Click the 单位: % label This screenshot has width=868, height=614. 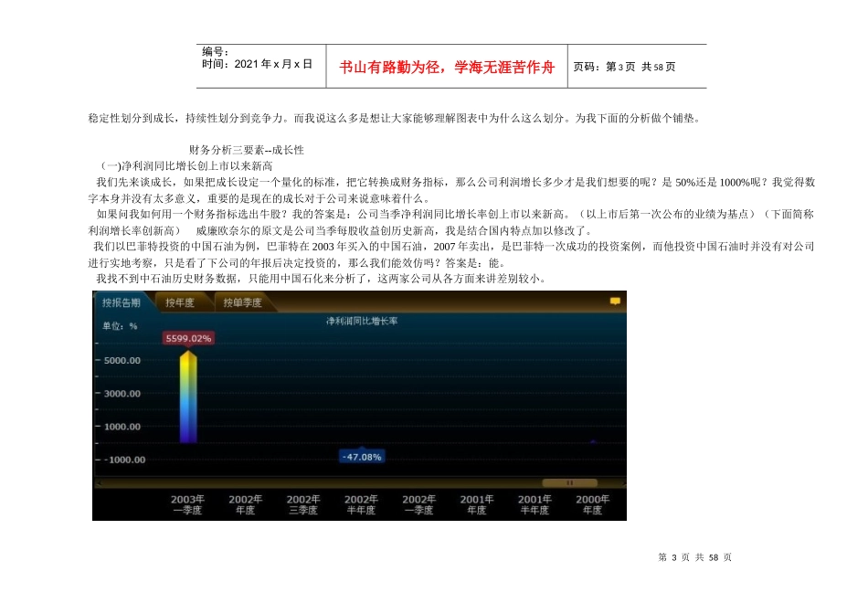(120, 326)
